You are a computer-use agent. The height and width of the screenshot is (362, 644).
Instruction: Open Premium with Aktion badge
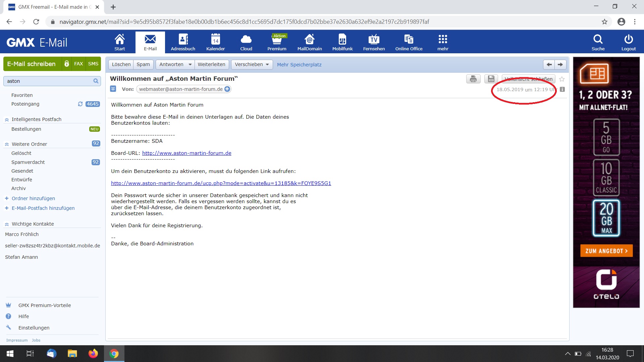pyautogui.click(x=277, y=42)
